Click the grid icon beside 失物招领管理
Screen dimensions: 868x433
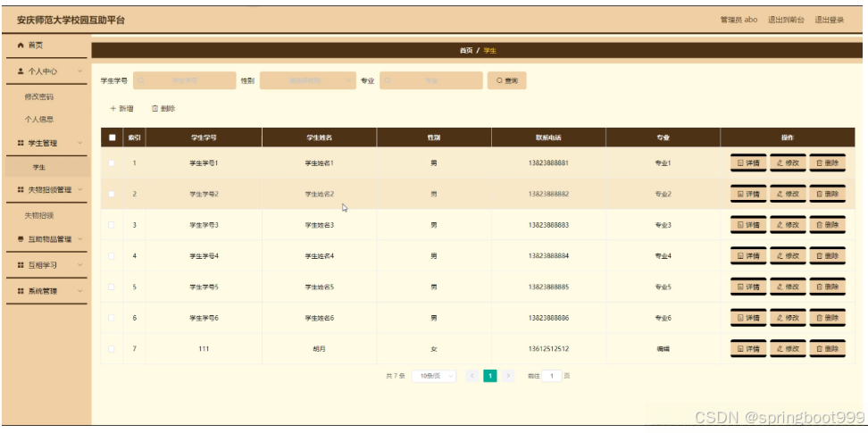tap(21, 190)
